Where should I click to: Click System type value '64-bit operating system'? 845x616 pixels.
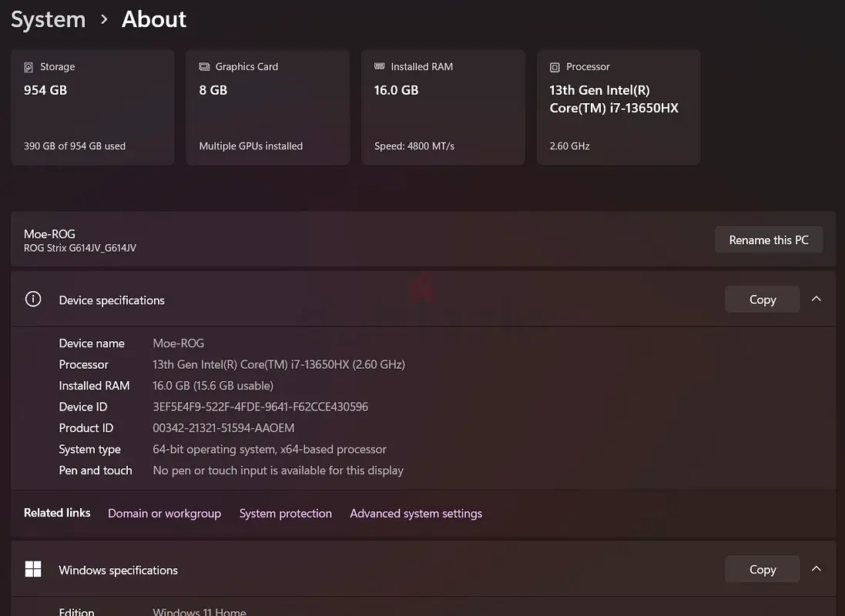click(x=270, y=449)
